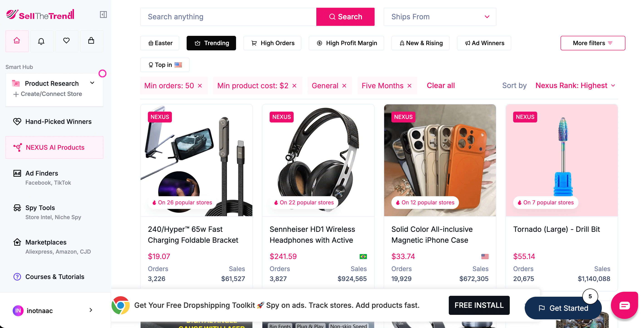Click the SellTheTrend logo

(40, 15)
